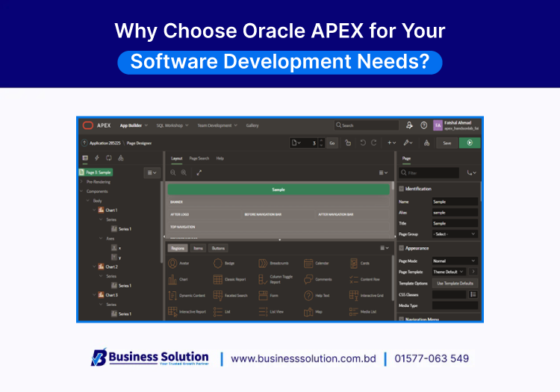Select the Classic Report region icon
Image resolution: width=560 pixels, height=392 pixels.
tap(218, 279)
